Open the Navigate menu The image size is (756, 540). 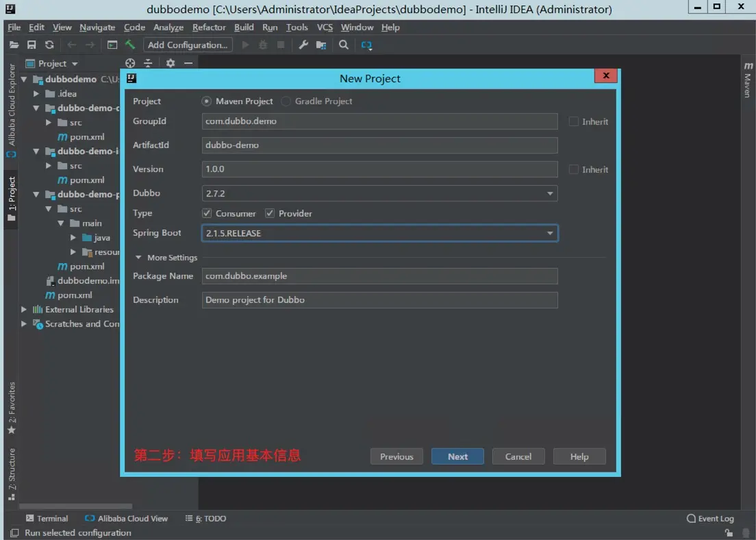click(97, 27)
